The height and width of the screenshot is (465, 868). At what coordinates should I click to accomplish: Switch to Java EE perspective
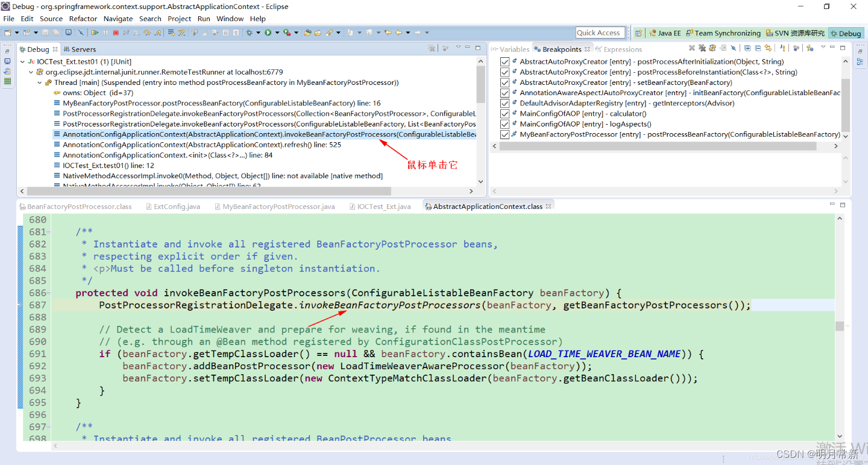(665, 33)
